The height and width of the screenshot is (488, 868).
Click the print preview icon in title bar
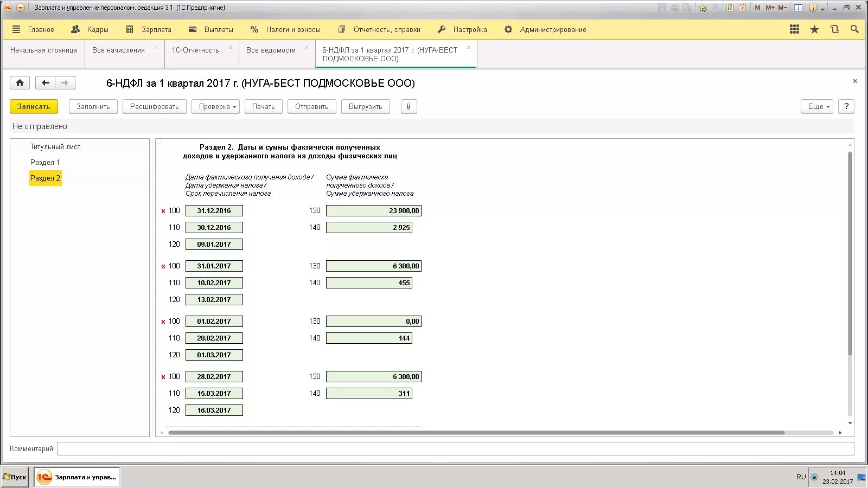coord(687,8)
